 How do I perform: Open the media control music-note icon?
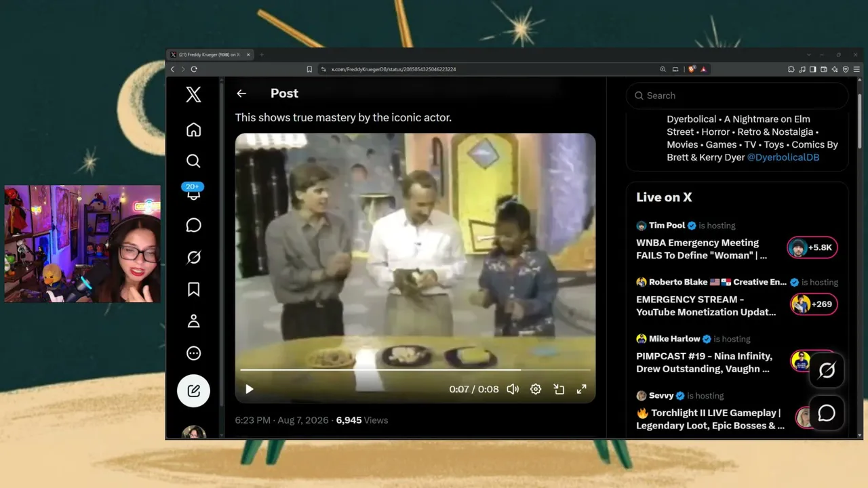click(x=802, y=69)
